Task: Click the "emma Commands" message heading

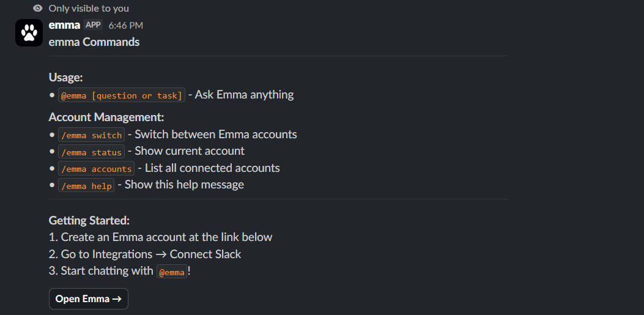Action: pyautogui.click(x=94, y=42)
